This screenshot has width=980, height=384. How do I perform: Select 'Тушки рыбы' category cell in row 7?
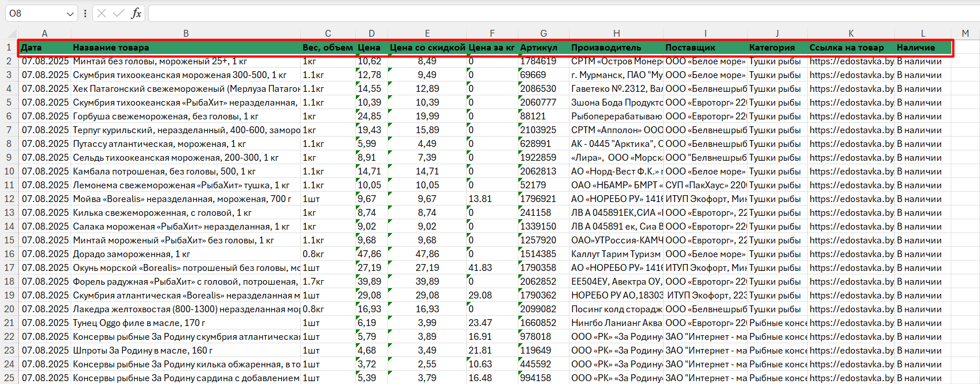777,130
